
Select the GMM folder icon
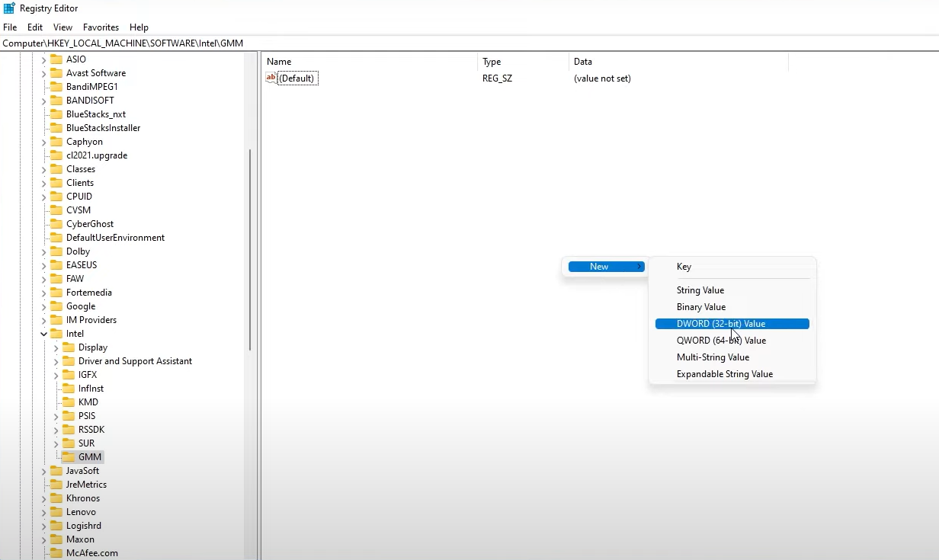tap(69, 457)
